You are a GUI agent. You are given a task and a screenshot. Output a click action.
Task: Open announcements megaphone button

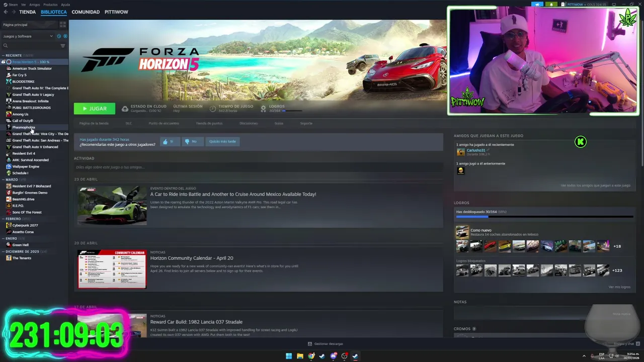(538, 5)
